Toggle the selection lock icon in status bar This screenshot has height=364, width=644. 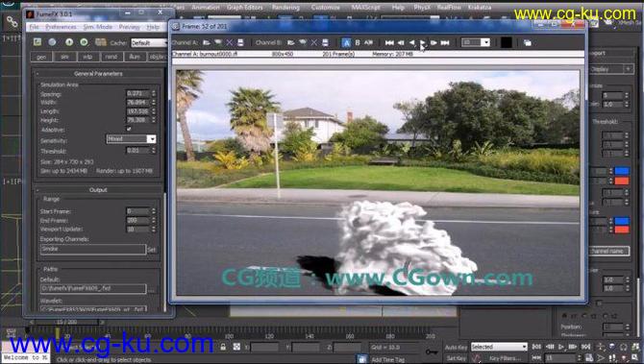(223, 347)
